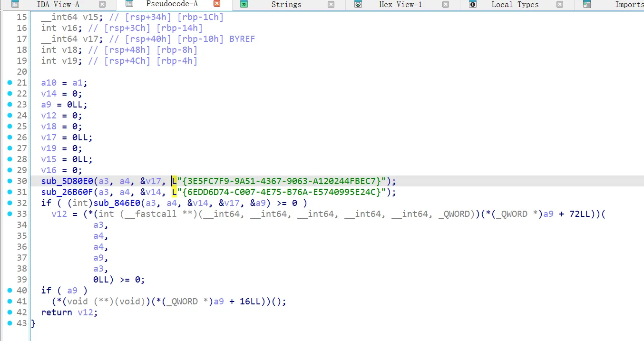Screen dimensions: 644x341
Task: Toggle breakpoint dot on line 30
Action: tap(10, 181)
